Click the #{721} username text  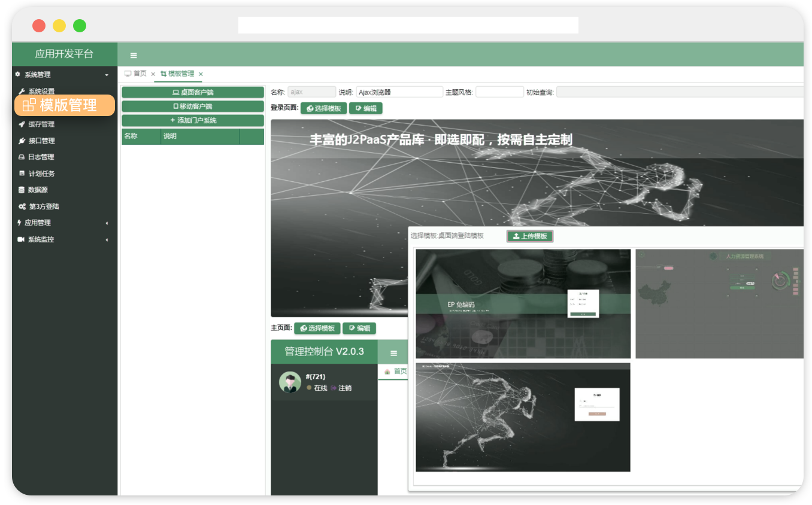tap(316, 376)
